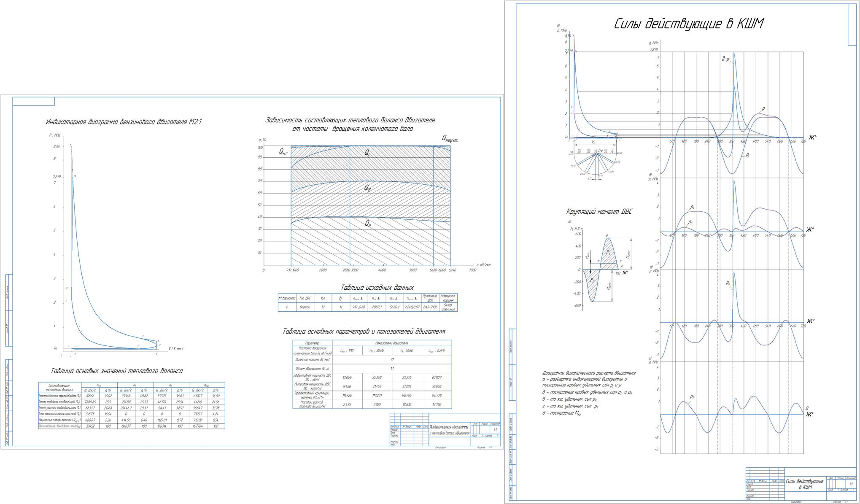The height and width of the screenshot is (504, 860).
Task: Click the value '167784' in heat balance table
Action: [198, 426]
